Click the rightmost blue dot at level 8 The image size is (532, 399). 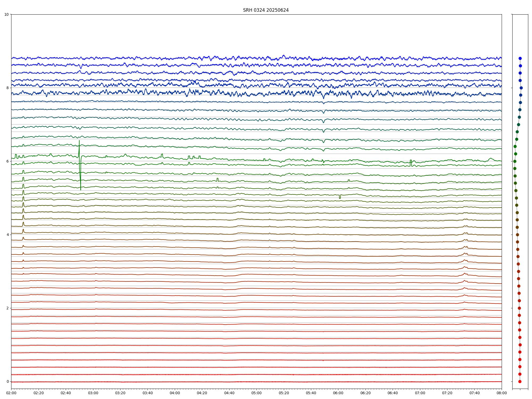pyautogui.click(x=521, y=88)
